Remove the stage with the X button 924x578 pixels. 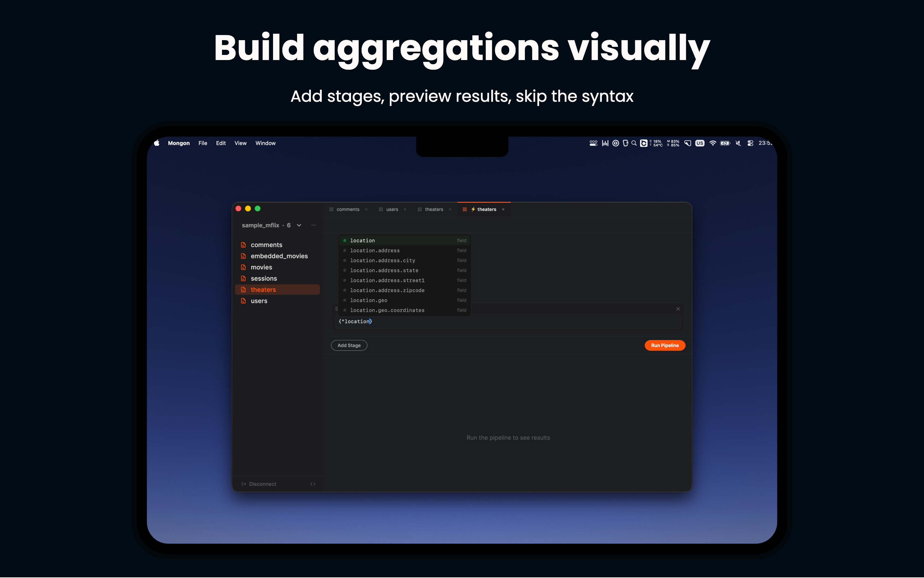tap(678, 309)
